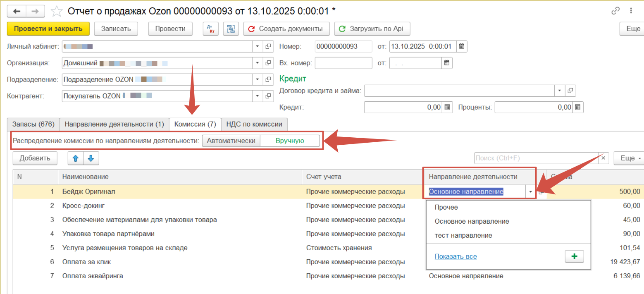Focus the Поиск (Ctrl+F) search field
The width and height of the screenshot is (644, 294).
[x=536, y=158]
